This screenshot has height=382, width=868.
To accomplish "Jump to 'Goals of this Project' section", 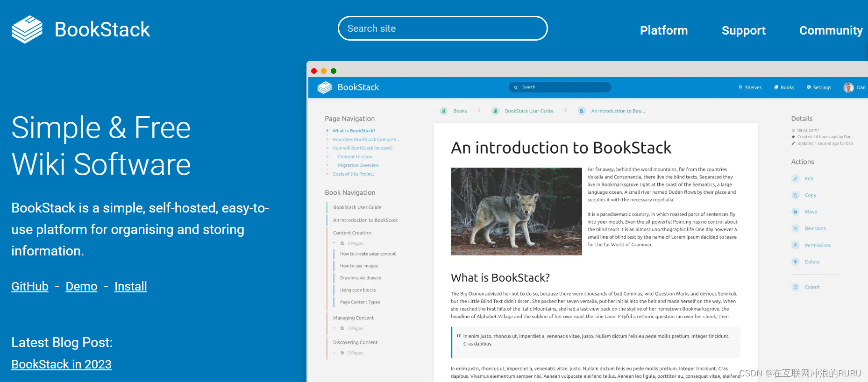I will point(353,174).
